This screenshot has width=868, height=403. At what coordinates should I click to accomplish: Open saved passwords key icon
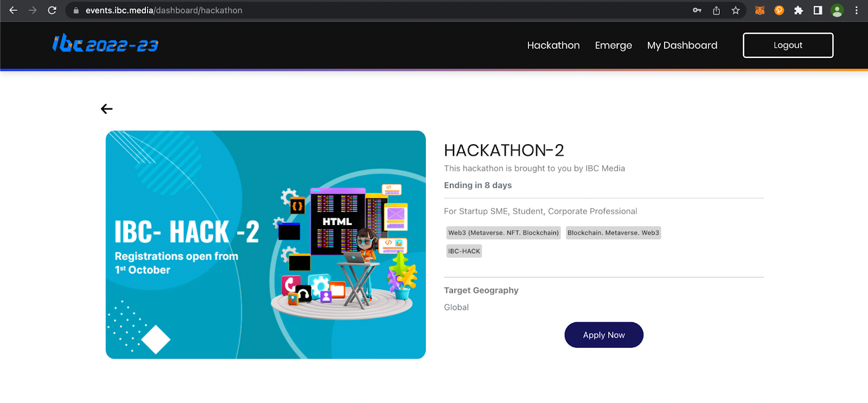click(x=697, y=10)
